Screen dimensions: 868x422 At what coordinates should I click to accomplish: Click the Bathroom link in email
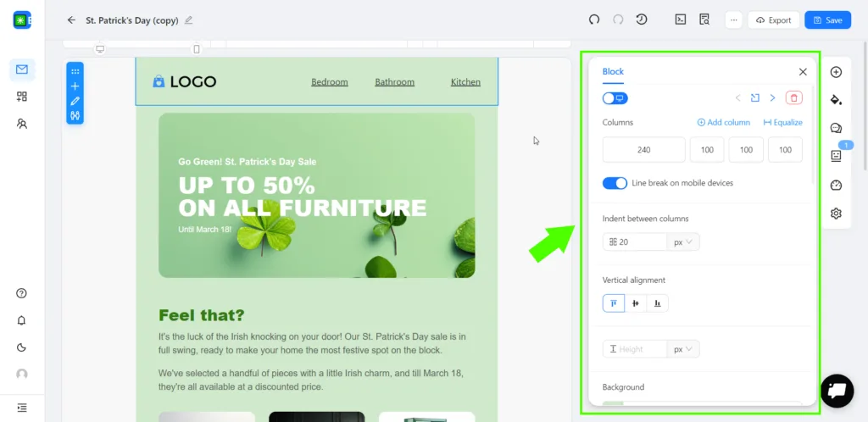pyautogui.click(x=395, y=82)
